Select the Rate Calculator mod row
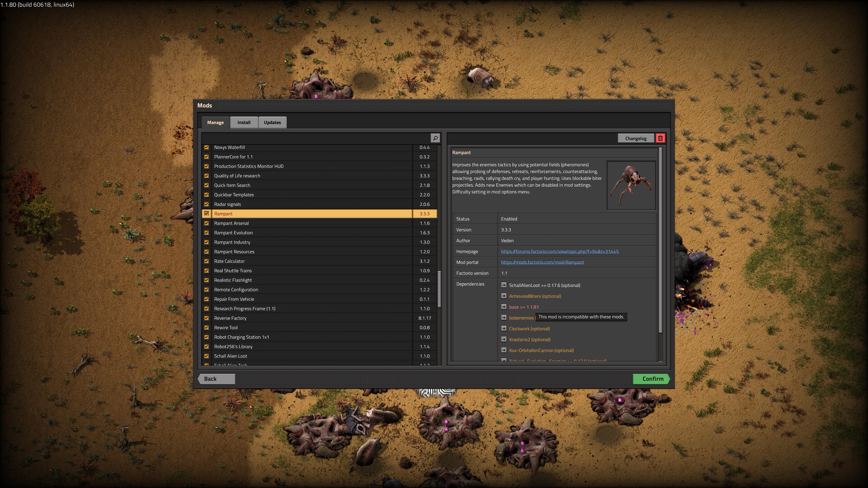Screen dimensions: 868x488 pos(319,261)
